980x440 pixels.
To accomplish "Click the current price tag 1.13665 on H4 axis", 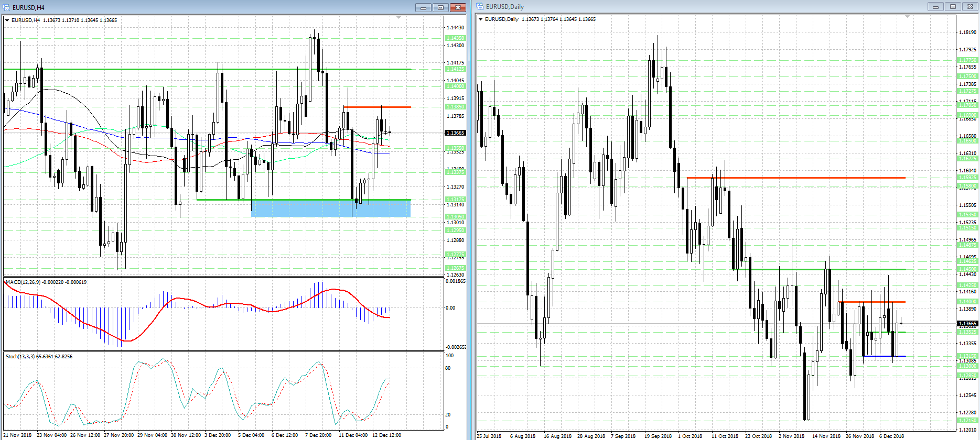I will pos(455,133).
